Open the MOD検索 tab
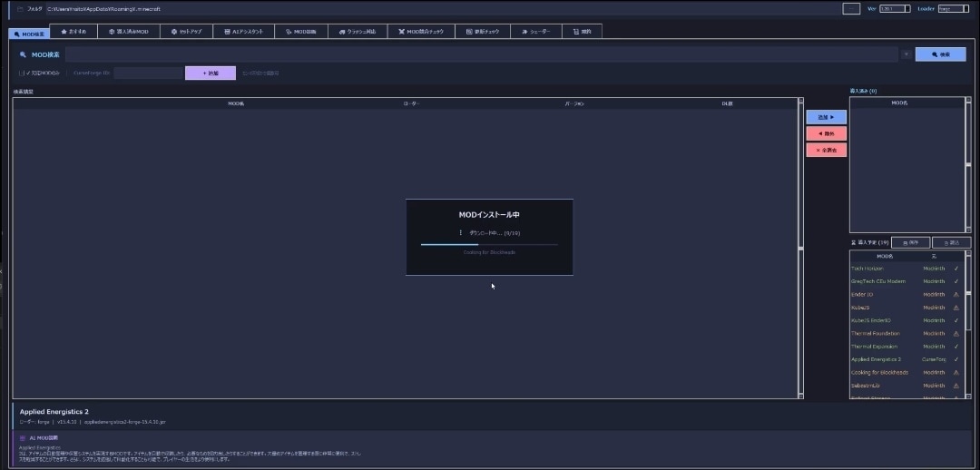This screenshot has width=980, height=470. pyautogui.click(x=29, y=34)
